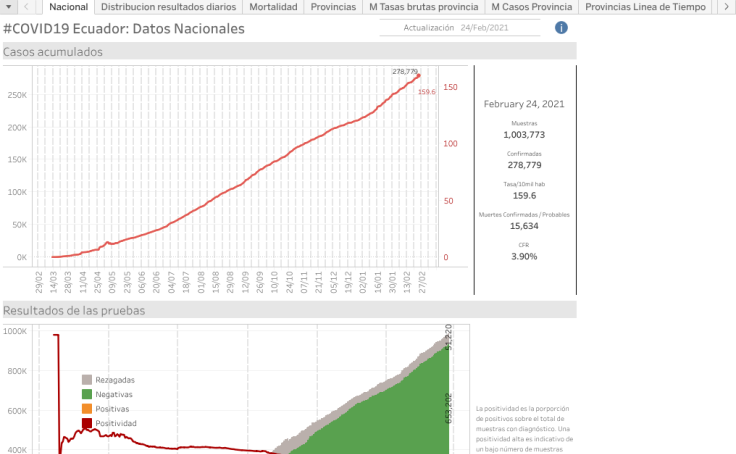The height and width of the screenshot is (454, 736).
Task: Click the CFR 3.90% figure
Action: tap(524, 256)
